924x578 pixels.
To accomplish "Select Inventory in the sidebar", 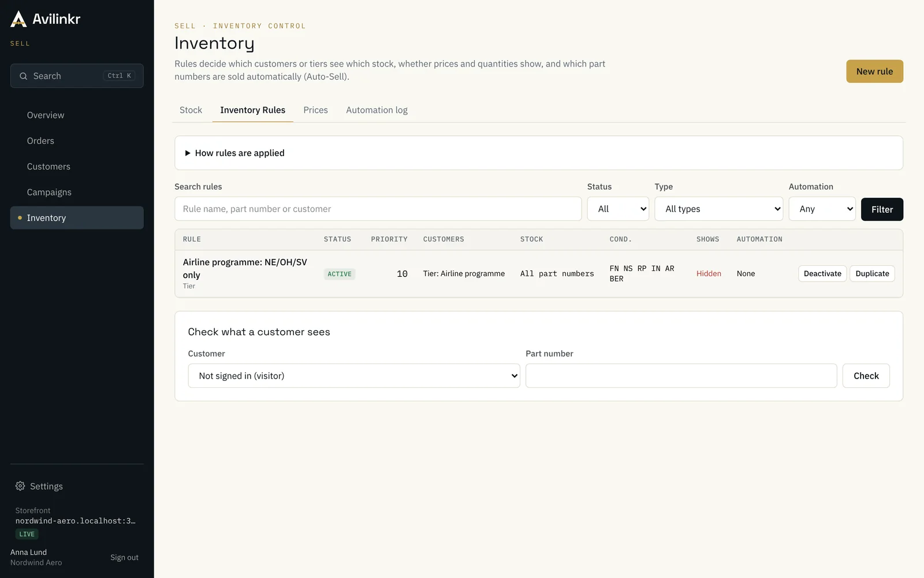I will (77, 218).
